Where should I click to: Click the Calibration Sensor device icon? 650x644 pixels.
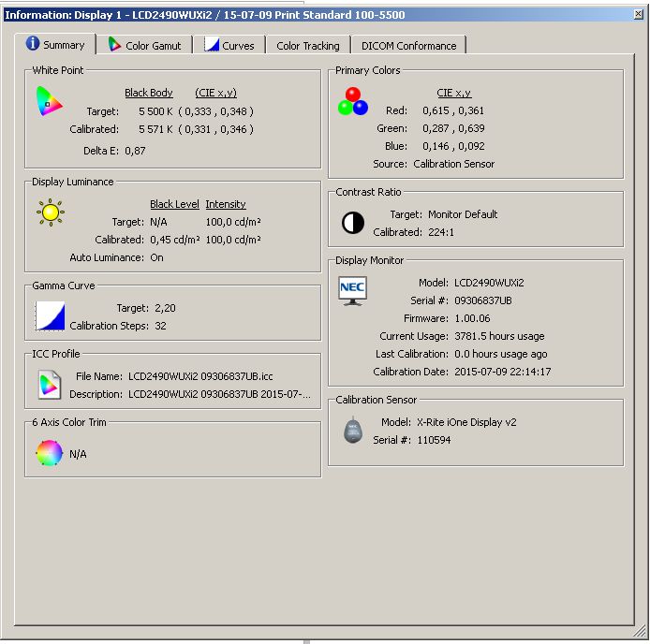coord(352,431)
